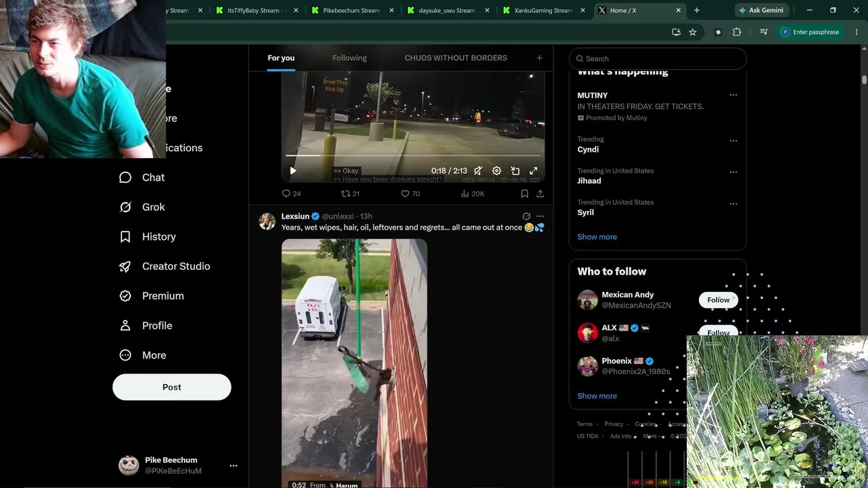Open the Lexsiun profile avatar

click(x=267, y=222)
